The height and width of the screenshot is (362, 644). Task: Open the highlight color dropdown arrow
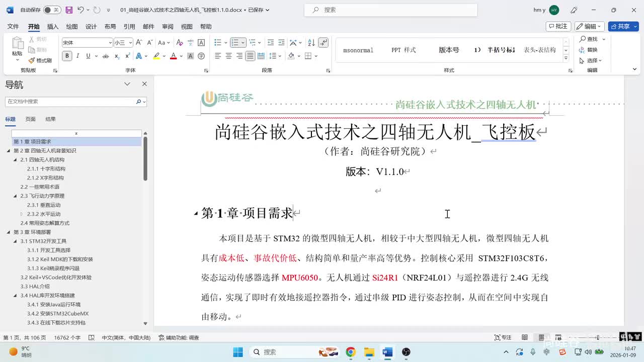tap(164, 56)
